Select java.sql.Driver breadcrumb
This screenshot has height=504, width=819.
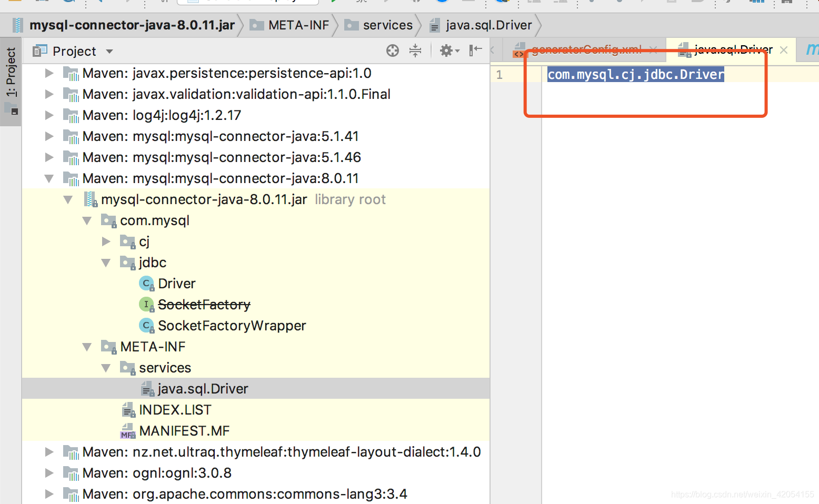(x=488, y=25)
